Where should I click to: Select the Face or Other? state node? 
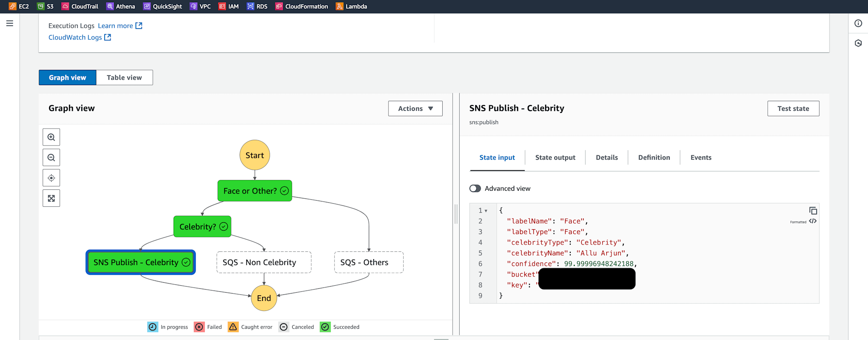tap(255, 191)
